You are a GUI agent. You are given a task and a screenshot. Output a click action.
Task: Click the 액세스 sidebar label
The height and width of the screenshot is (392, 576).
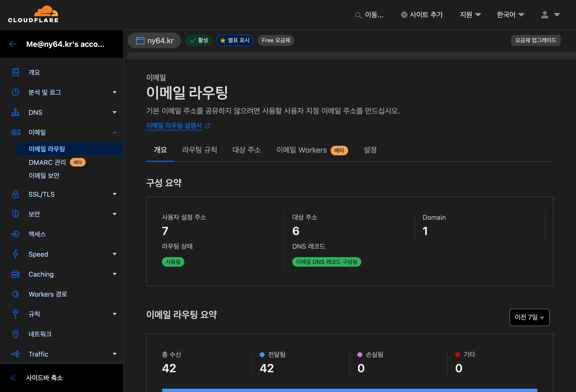(37, 234)
